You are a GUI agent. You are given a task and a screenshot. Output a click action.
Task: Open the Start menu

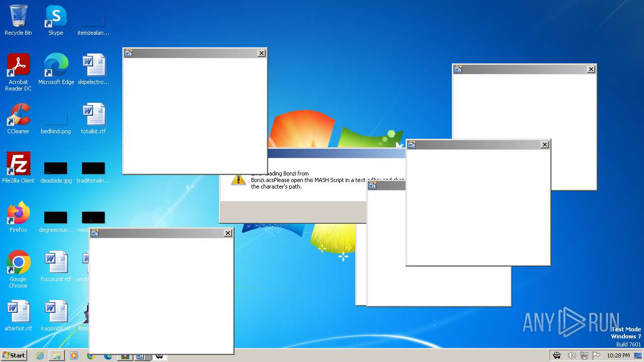tap(14, 355)
